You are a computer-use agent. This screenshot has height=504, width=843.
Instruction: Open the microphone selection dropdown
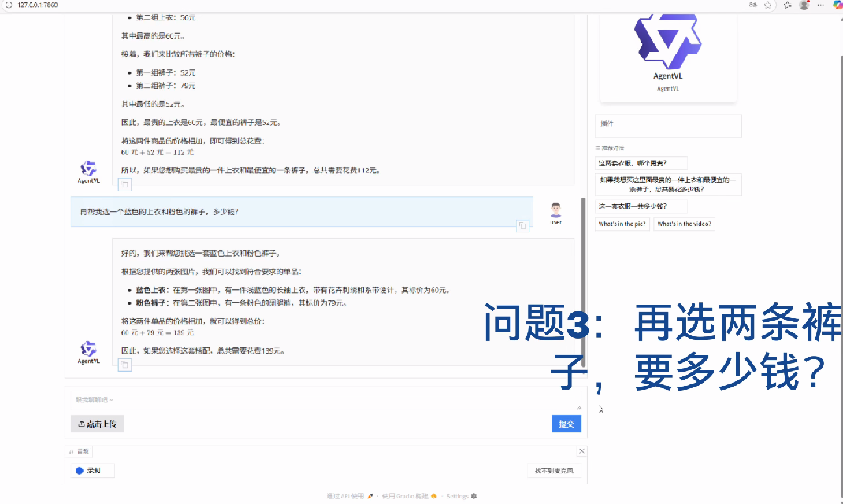click(x=555, y=471)
